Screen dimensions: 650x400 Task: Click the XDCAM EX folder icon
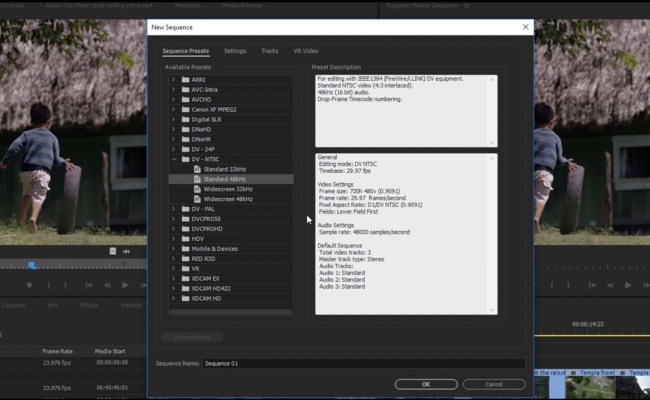point(185,279)
